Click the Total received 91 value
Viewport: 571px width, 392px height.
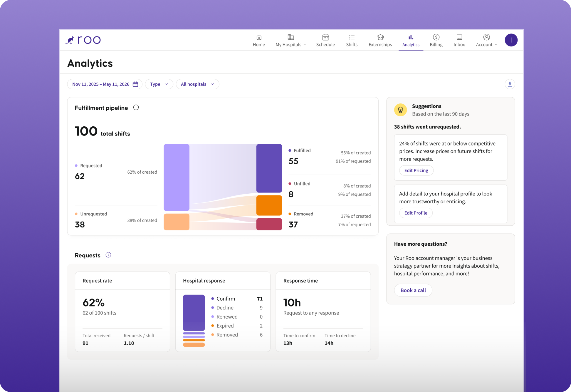[85, 343]
